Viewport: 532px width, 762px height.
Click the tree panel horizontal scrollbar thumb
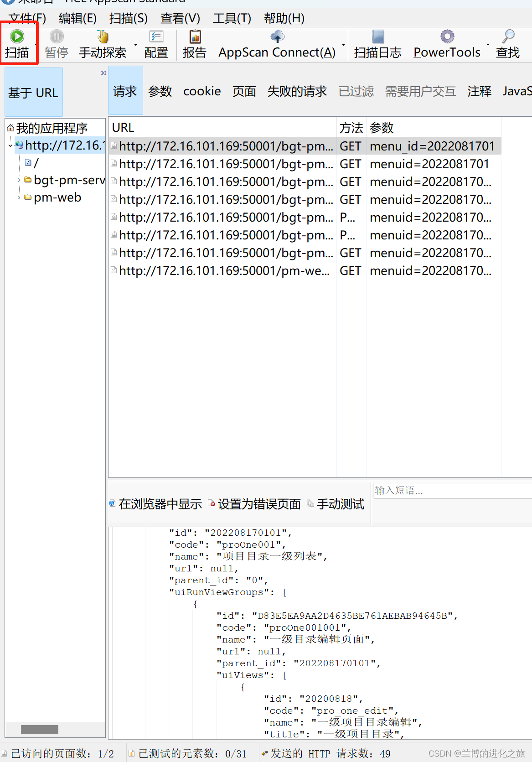[x=40, y=729]
